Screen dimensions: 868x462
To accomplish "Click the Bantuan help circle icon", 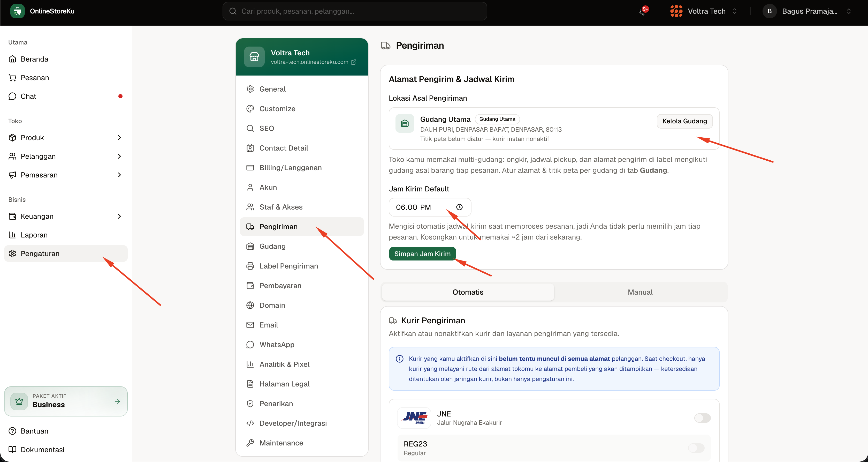I will [x=12, y=431].
